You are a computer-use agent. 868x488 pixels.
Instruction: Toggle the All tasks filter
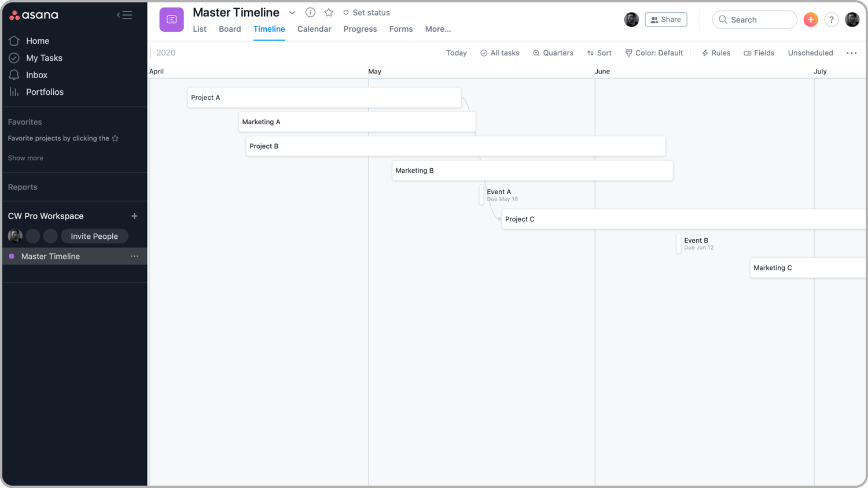pos(499,53)
